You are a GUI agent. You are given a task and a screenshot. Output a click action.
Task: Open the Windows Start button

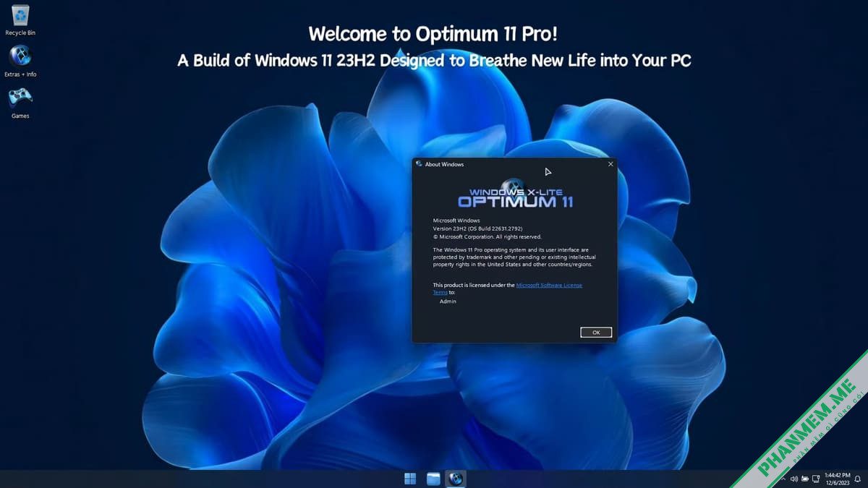point(410,479)
